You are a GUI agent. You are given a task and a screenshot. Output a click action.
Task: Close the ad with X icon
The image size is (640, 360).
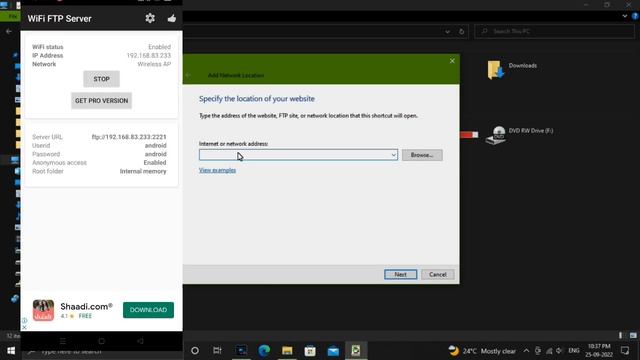[24, 327]
